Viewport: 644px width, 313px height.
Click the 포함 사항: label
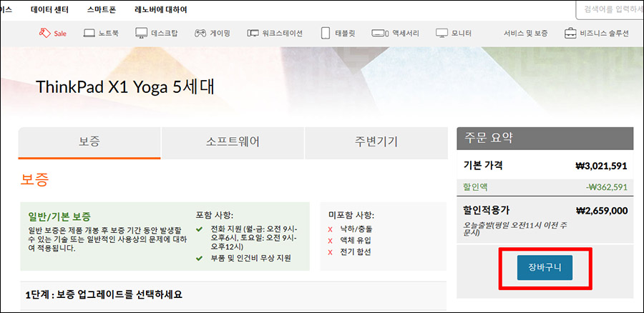pyautogui.click(x=215, y=215)
